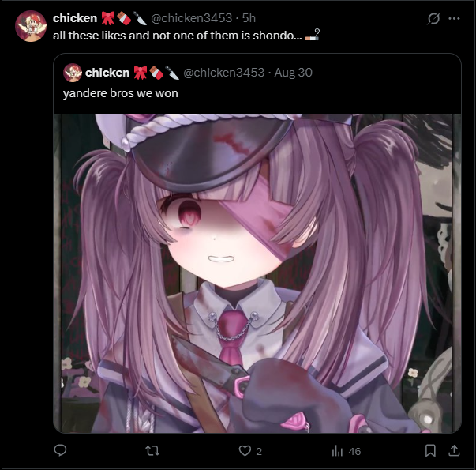The height and width of the screenshot is (470, 476).
Task: Click the text 'yandere bros we won'
Action: tap(121, 93)
